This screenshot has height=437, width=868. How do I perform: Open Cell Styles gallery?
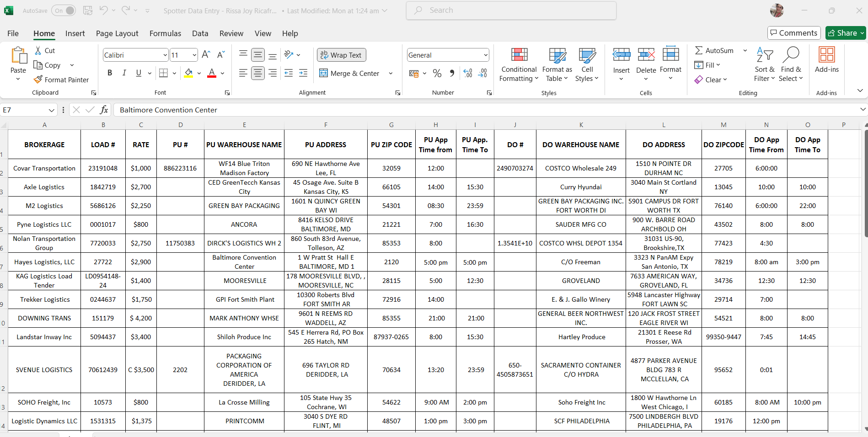(587, 65)
